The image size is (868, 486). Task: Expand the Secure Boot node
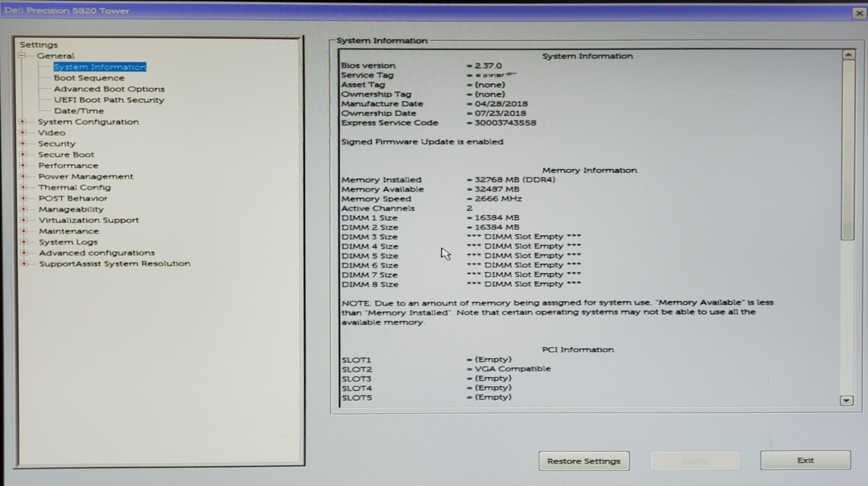point(23,155)
